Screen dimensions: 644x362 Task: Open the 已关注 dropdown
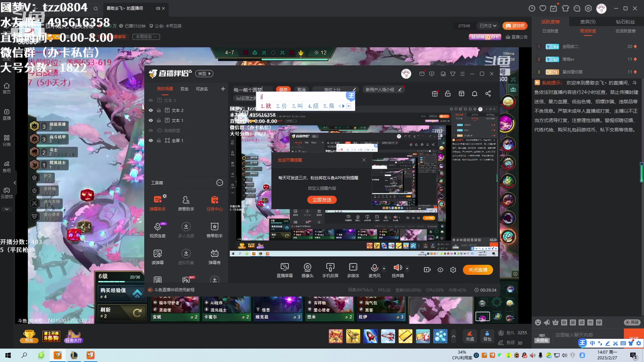[488, 26]
